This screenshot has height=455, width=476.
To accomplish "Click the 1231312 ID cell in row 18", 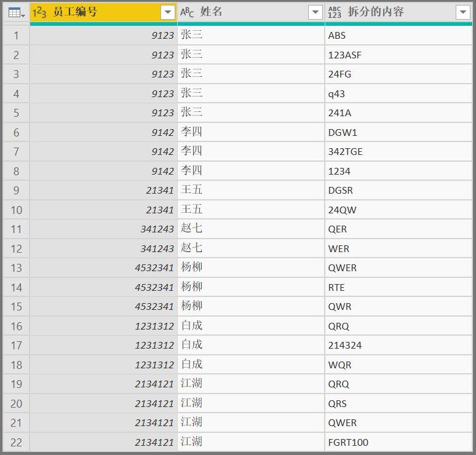I will 103,365.
